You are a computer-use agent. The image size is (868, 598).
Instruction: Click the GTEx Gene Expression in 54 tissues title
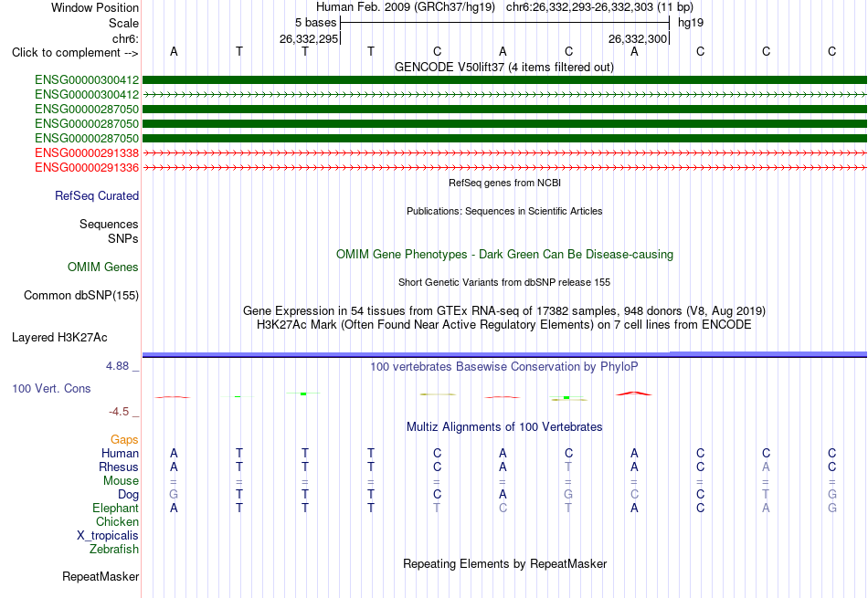pyautogui.click(x=504, y=311)
